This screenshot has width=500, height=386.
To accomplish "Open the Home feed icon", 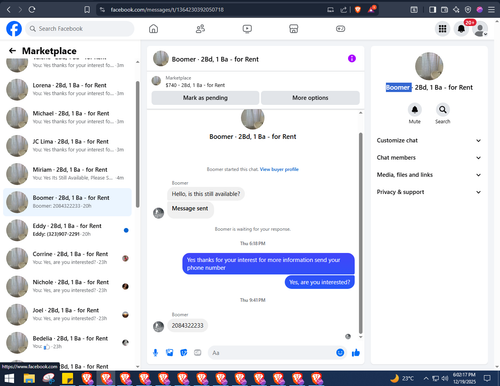I will coord(153,29).
